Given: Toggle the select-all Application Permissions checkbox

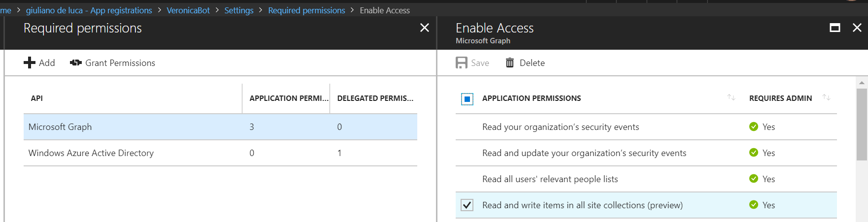Looking at the screenshot, I should [467, 99].
